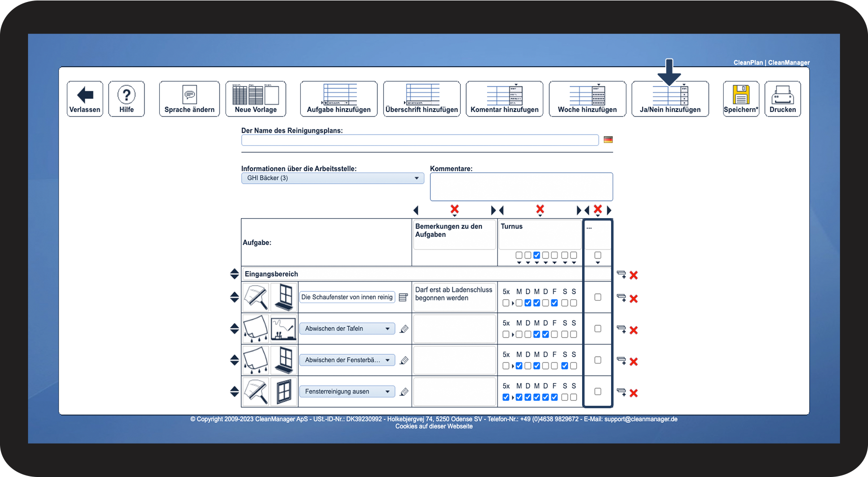868x477 pixels.
Task: Click the Verlassen back-arrow button
Action: (x=85, y=99)
